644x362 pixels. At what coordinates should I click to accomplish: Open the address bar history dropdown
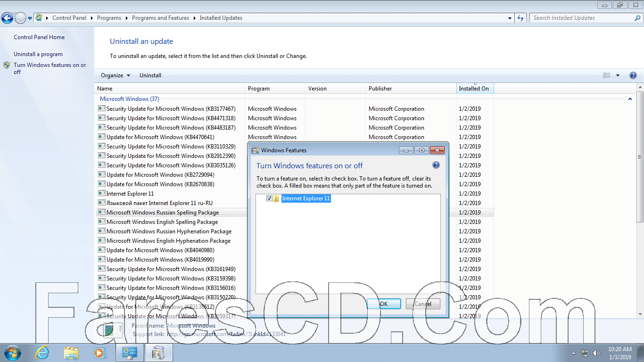pyautogui.click(x=510, y=18)
